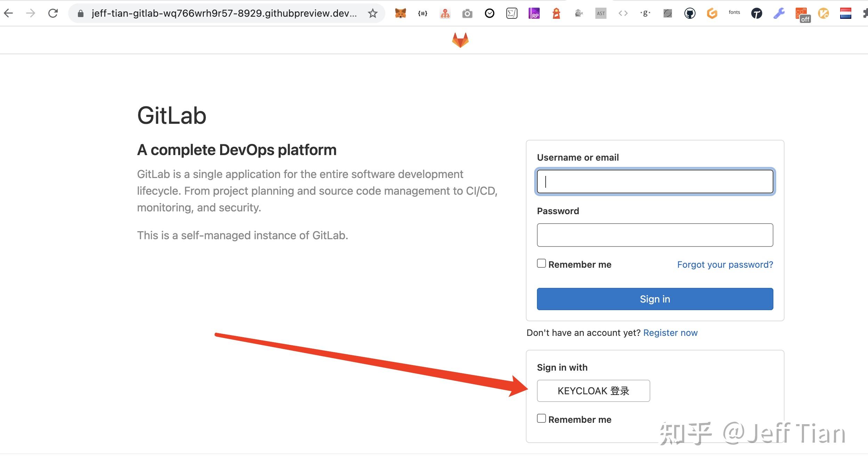
Task: Open the orange G extension icon
Action: pos(712,14)
